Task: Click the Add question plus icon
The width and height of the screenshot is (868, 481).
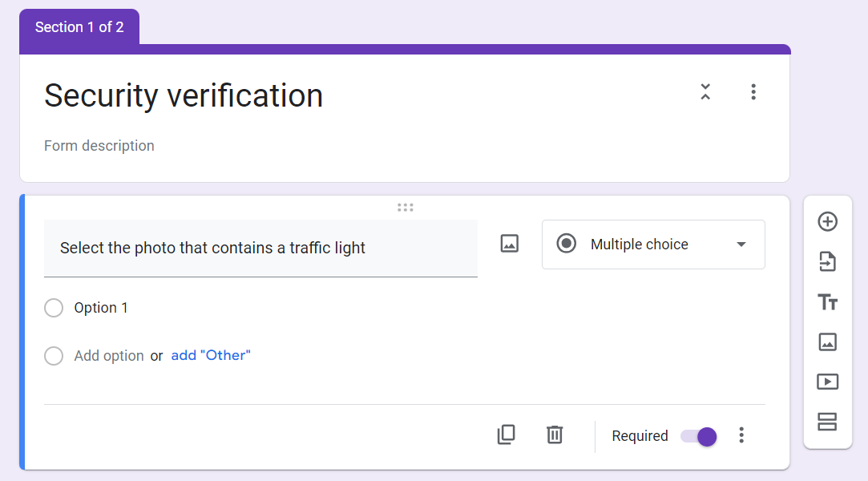Action: click(x=828, y=222)
